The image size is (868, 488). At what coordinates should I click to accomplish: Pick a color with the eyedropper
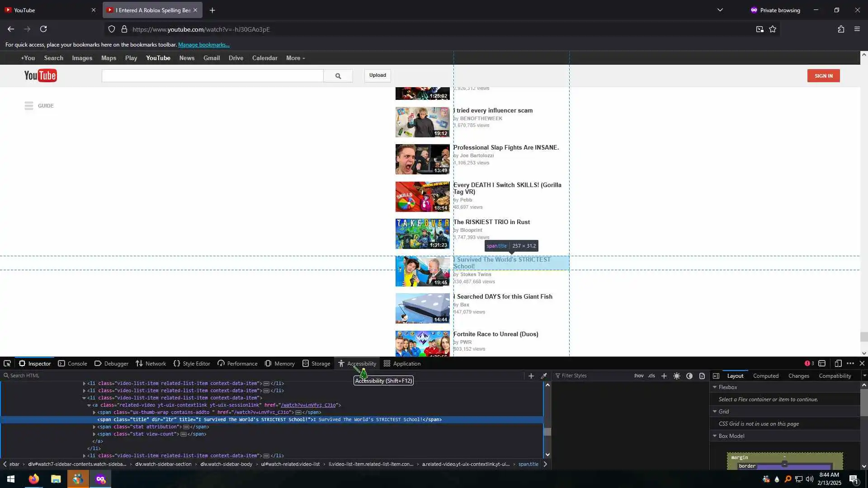click(544, 376)
